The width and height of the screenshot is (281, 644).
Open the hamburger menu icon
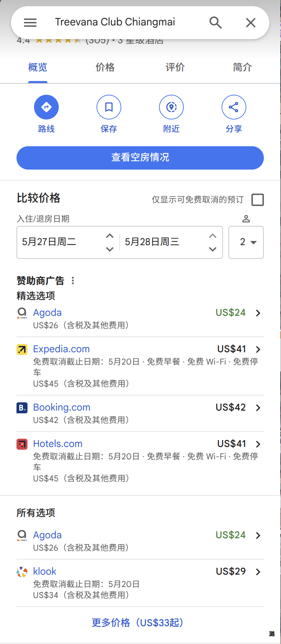[30, 23]
